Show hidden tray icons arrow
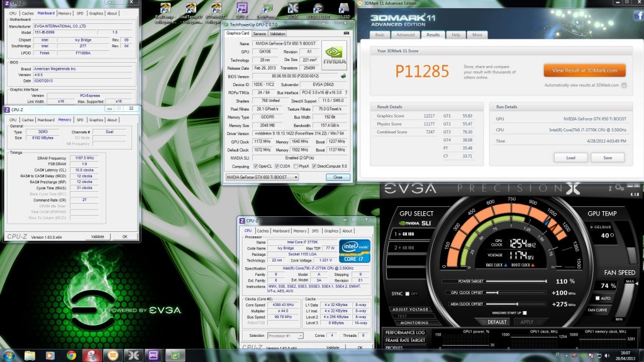 (x=566, y=356)
